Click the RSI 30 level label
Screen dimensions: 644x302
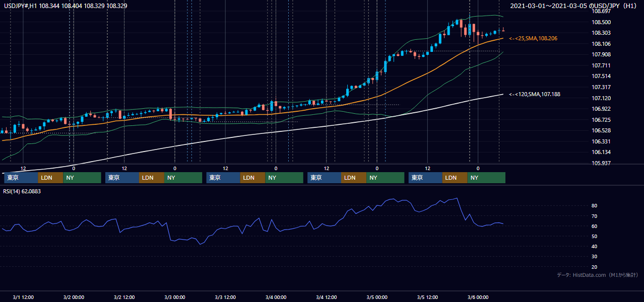click(595, 257)
